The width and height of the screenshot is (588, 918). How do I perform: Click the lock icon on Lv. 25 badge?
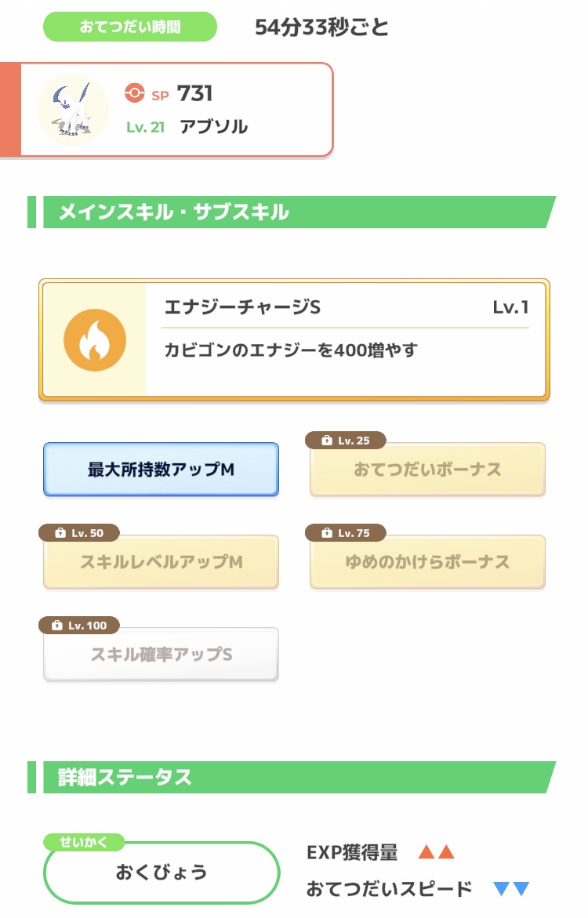[327, 441]
